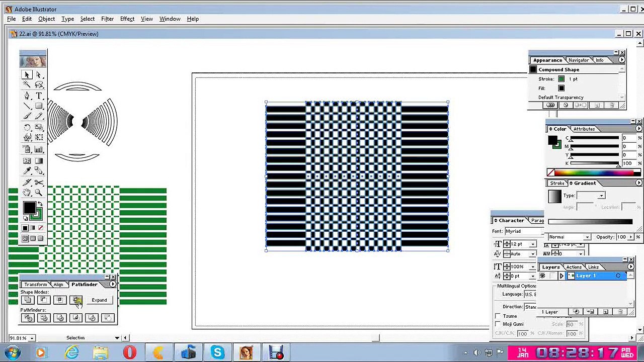Image resolution: width=644 pixels, height=362 pixels.
Task: Click the Trim pathfinder button
Action: coord(44,318)
